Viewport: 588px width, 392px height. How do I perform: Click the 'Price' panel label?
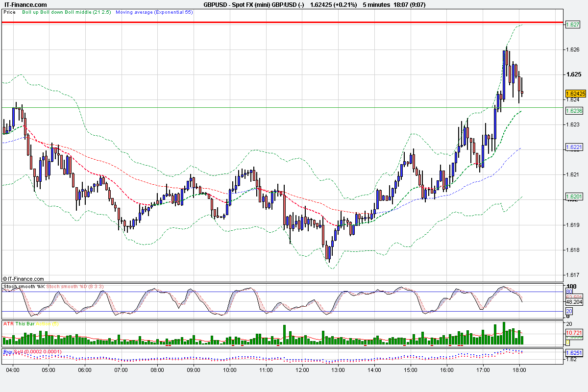pos(9,12)
